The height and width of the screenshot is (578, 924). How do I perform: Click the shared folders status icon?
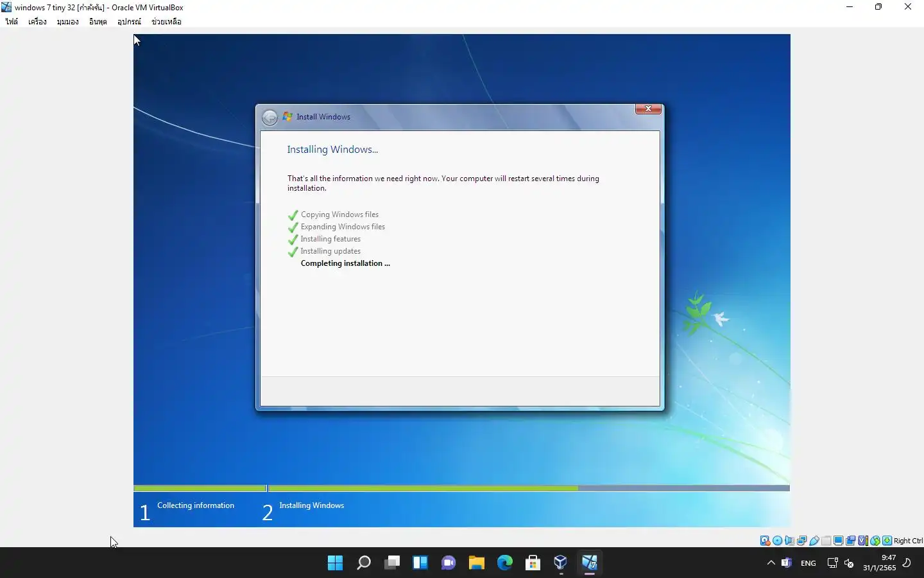(826, 541)
